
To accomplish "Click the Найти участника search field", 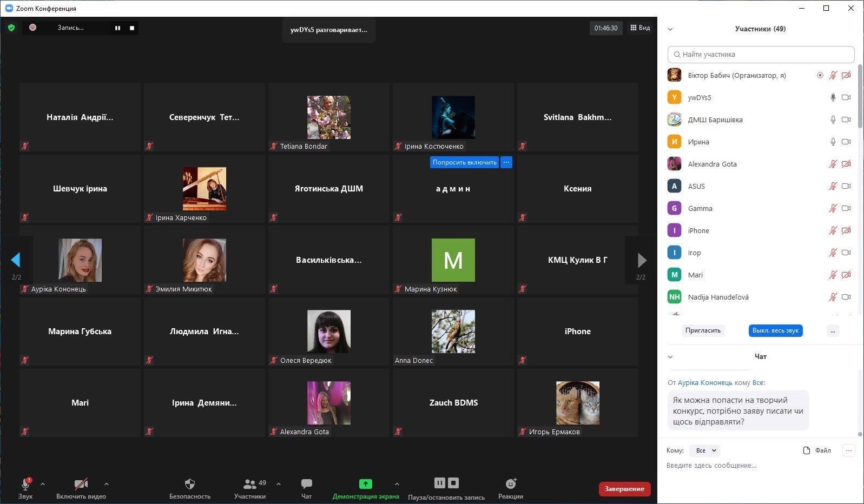I will tap(761, 55).
